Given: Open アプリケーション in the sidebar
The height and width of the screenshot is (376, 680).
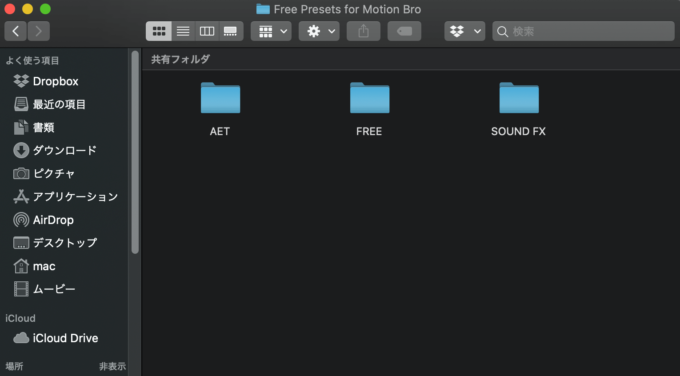Looking at the screenshot, I should pos(65,197).
